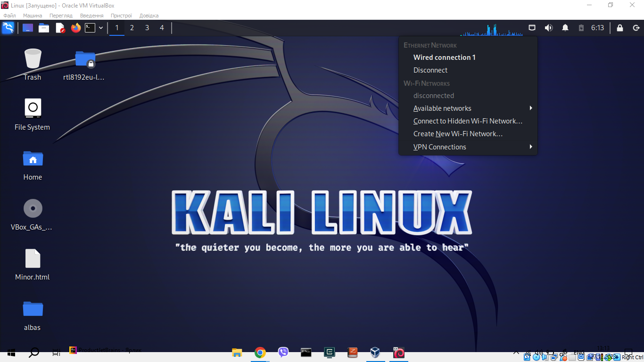Open the command prompt taskbar icon
This screenshot has height=362, width=644.
(x=306, y=353)
